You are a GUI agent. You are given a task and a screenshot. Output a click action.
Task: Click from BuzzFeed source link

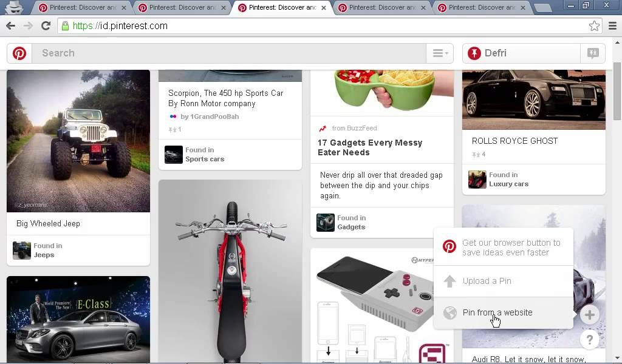(354, 129)
